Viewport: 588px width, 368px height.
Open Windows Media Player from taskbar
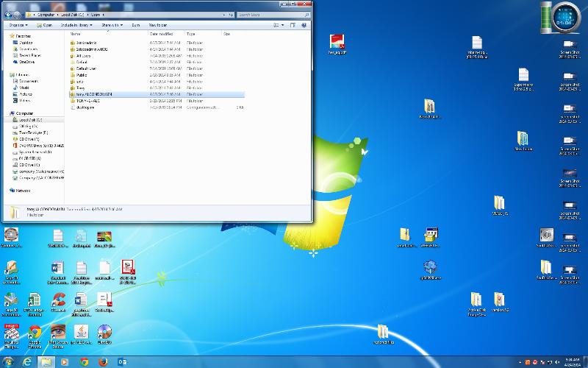click(x=65, y=361)
